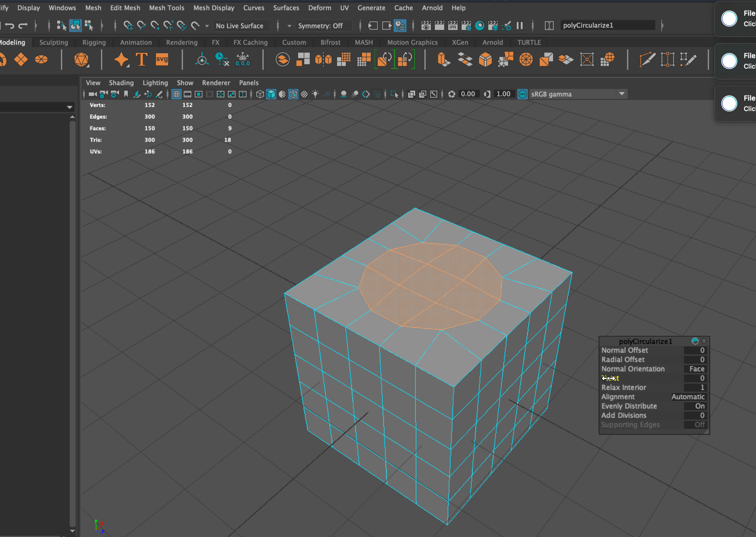This screenshot has height=537, width=756.
Task: Click the Add Divisions value field
Action: click(x=695, y=415)
